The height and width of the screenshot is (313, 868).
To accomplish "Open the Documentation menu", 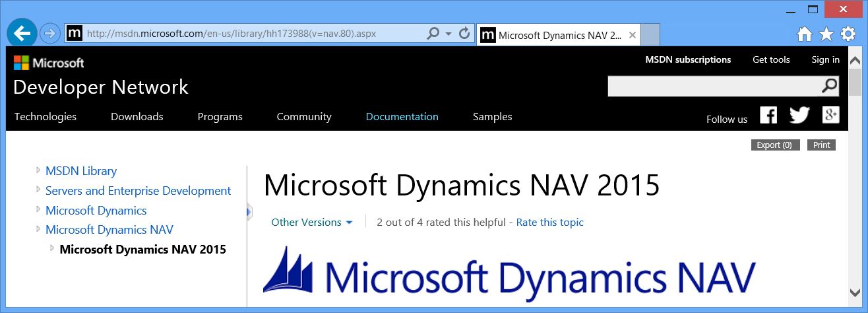I will 402,117.
